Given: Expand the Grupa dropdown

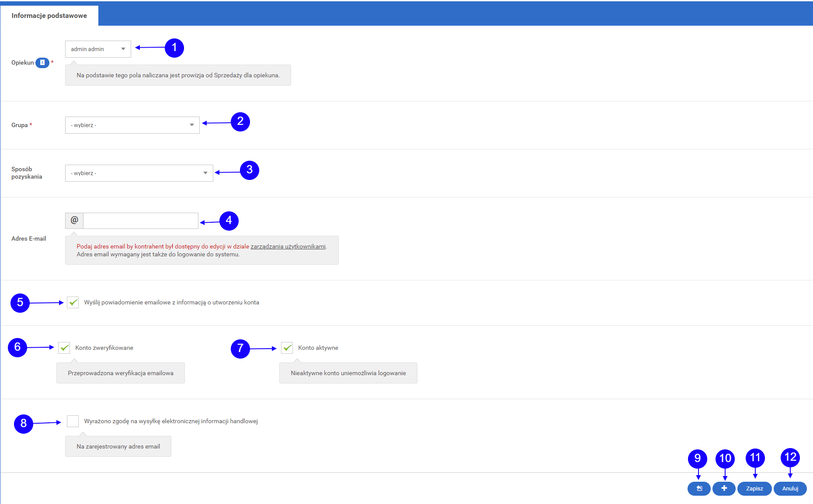Looking at the screenshot, I should coord(132,125).
